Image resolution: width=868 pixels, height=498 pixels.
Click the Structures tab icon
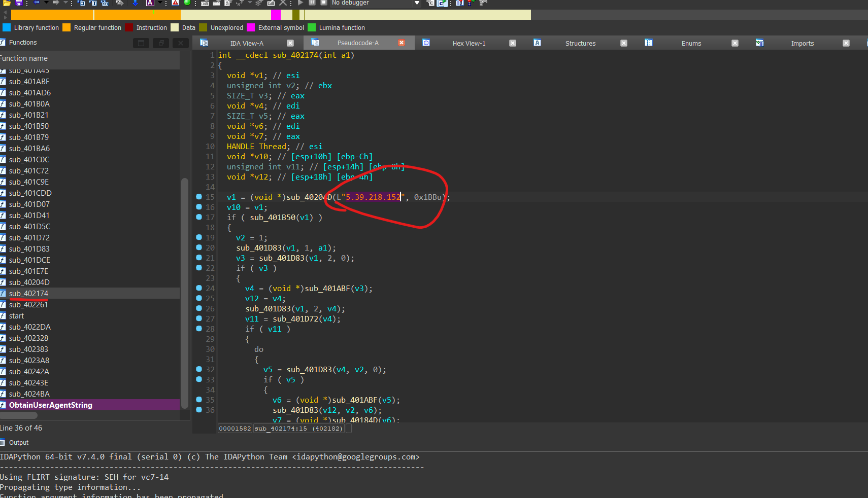point(537,43)
